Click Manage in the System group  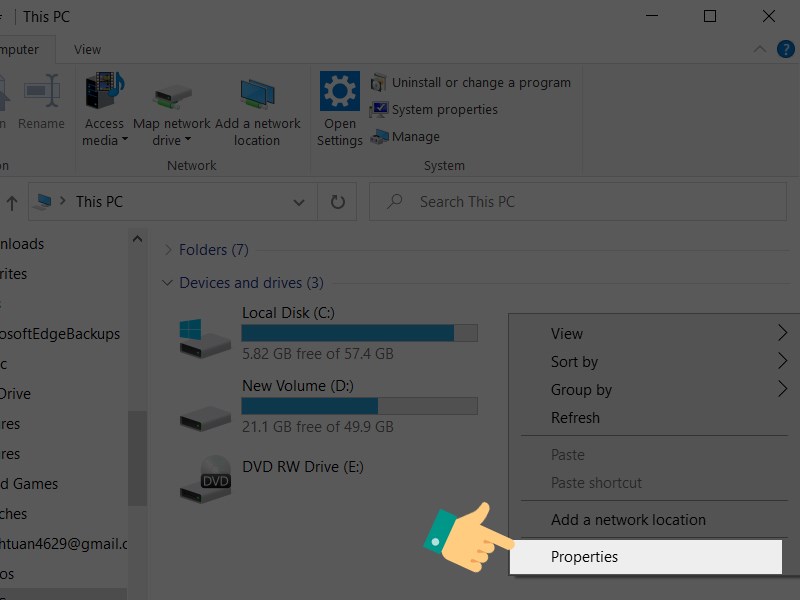click(415, 137)
